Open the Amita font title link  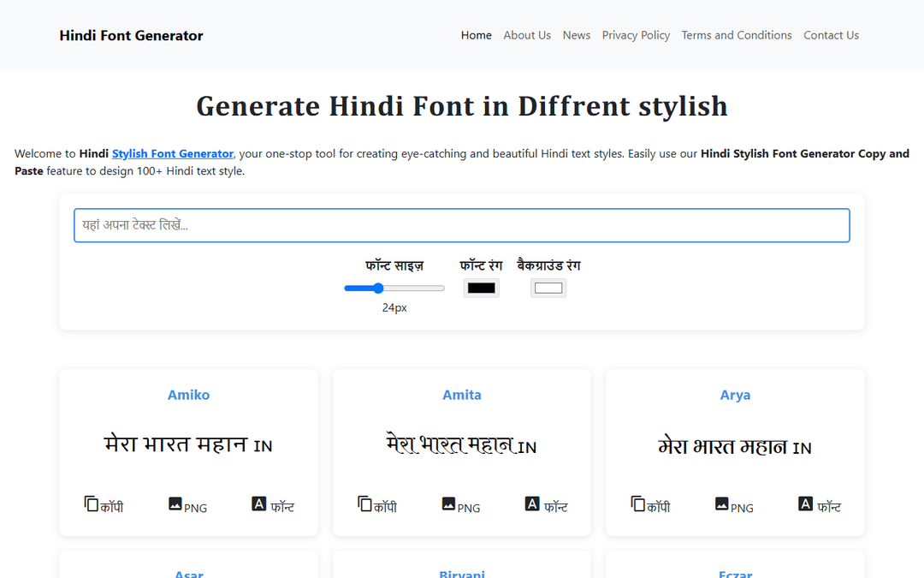462,395
